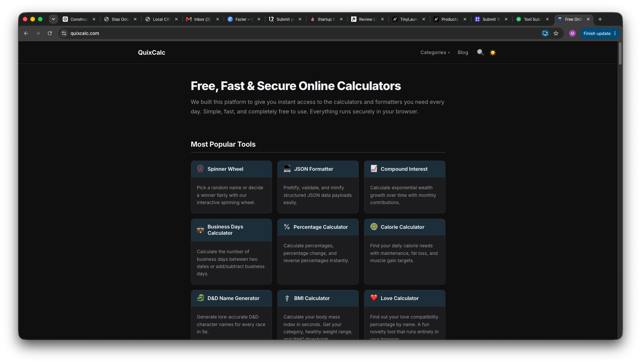Click the Most Popular Tools heading
The height and width of the screenshot is (364, 641).
pos(223,144)
